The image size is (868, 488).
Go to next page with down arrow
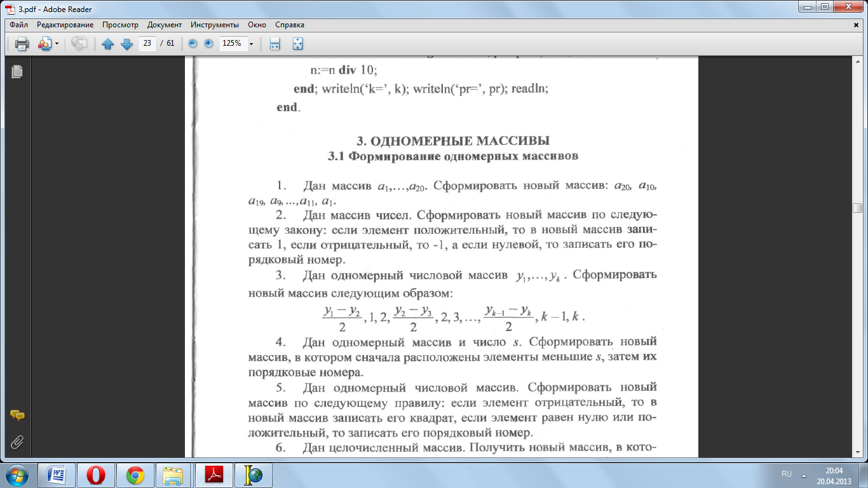point(126,44)
